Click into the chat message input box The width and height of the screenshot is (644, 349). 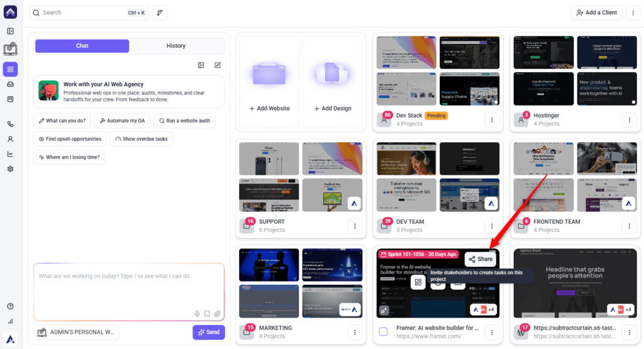pyautogui.click(x=129, y=292)
